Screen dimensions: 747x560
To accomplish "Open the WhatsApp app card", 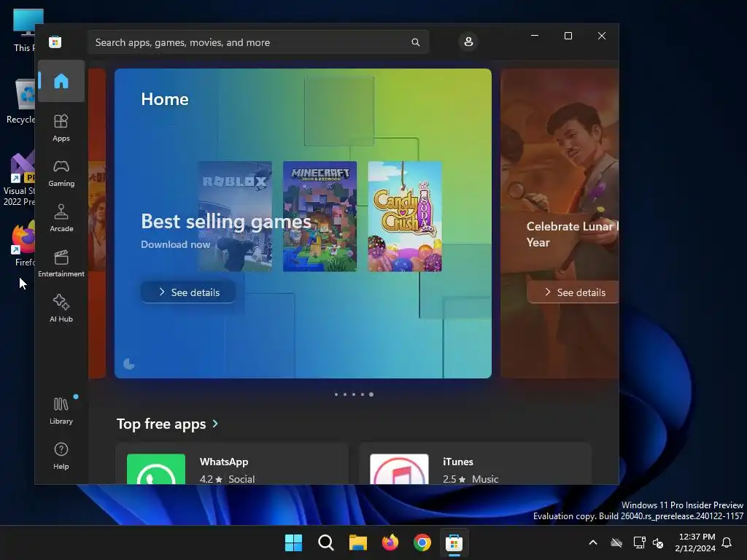I will pos(232,463).
